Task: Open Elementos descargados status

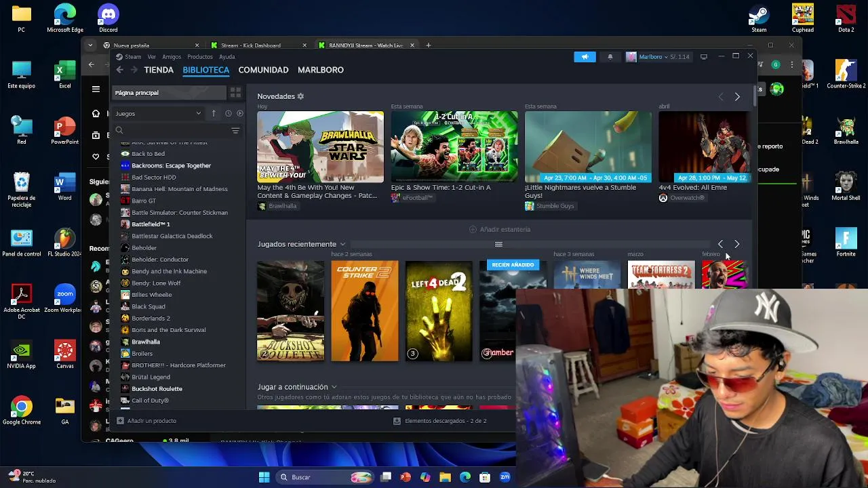Action: tap(440, 421)
